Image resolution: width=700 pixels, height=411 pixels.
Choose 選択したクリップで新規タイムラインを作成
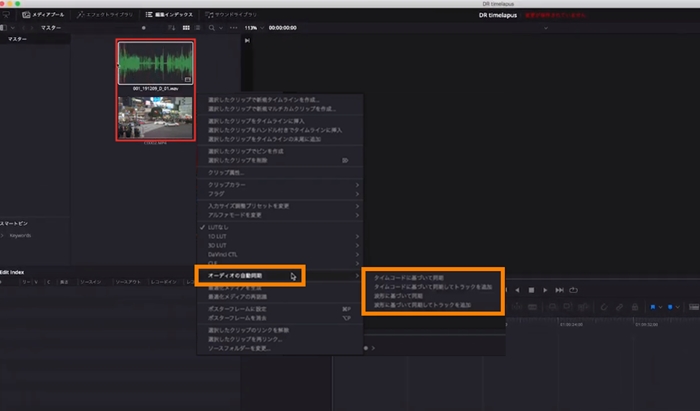tap(280, 100)
